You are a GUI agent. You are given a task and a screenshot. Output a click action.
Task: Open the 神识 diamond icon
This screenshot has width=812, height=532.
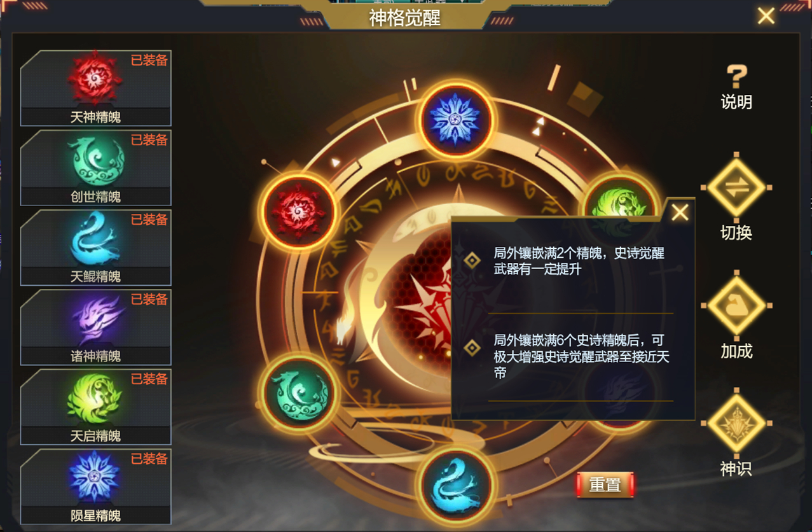pyautogui.click(x=736, y=423)
